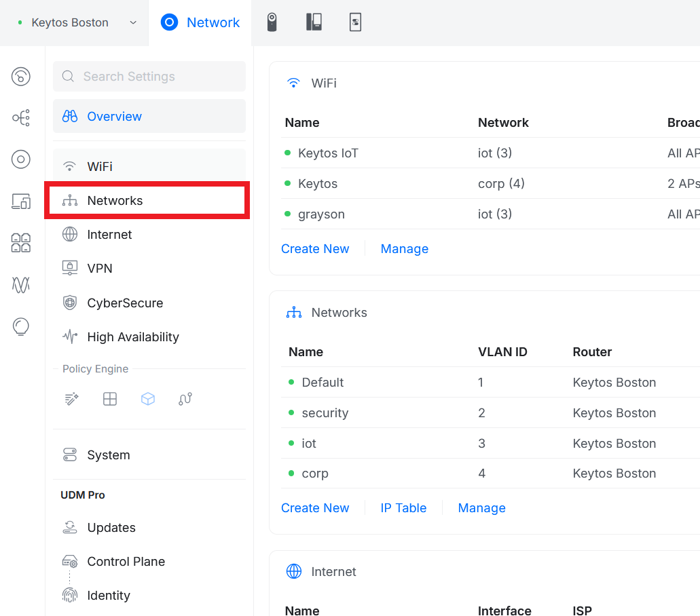Select the Default network row

[x=490, y=382]
